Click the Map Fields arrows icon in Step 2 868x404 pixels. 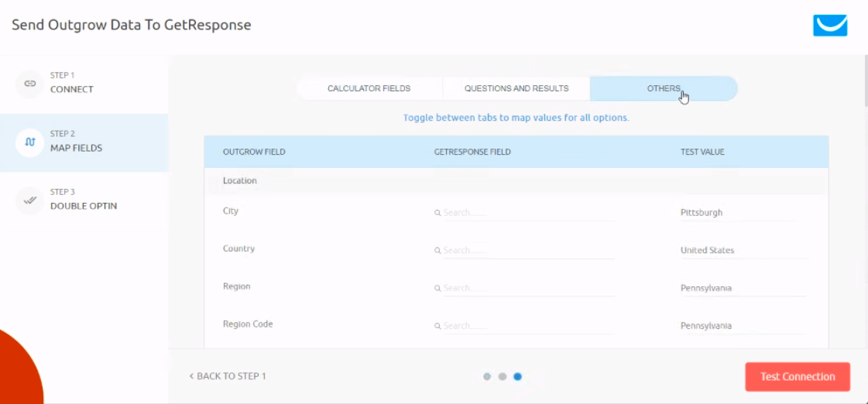[30, 142]
